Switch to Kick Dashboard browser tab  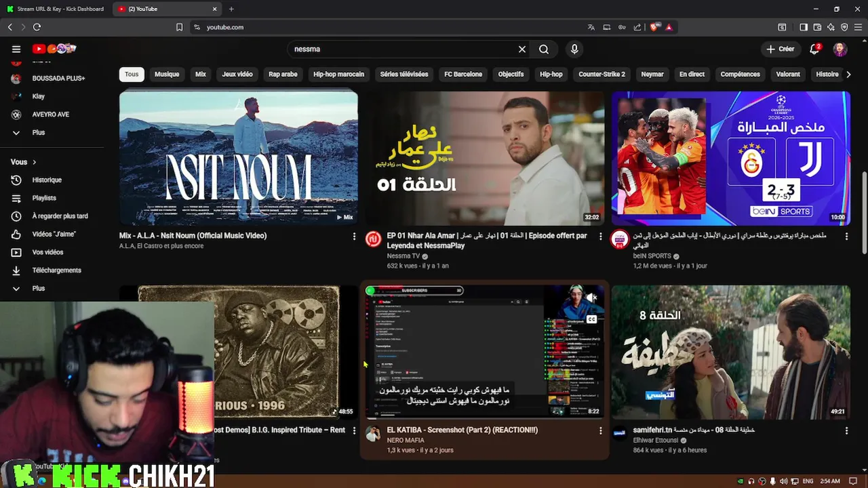tap(56, 9)
